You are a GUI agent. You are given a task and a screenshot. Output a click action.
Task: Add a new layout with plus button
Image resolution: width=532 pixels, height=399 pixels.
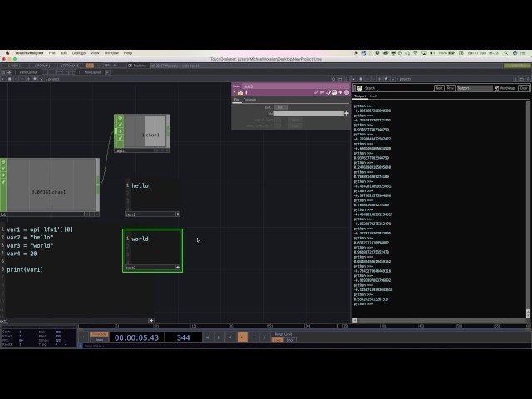click(107, 72)
